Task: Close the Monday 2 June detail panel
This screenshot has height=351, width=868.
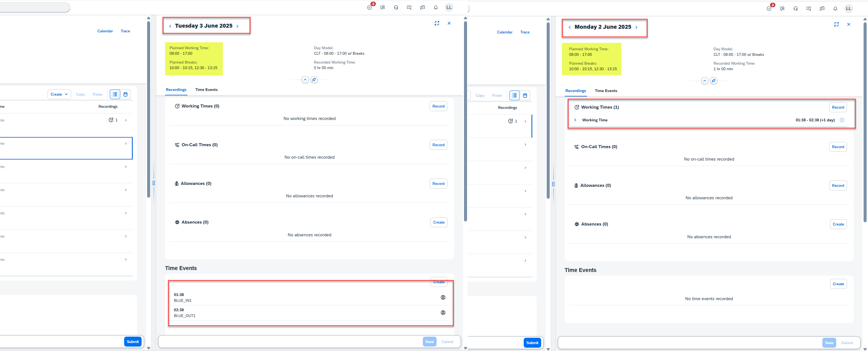Action: (848, 24)
